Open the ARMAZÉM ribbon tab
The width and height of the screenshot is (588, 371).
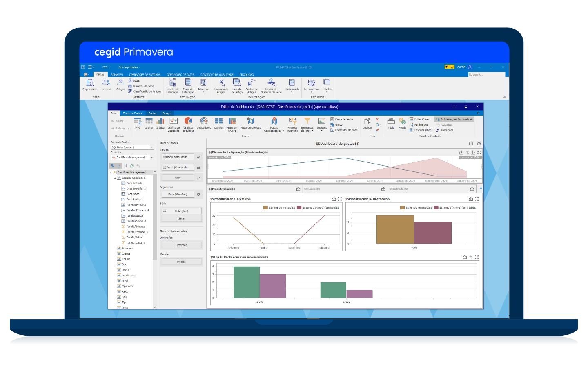click(117, 75)
